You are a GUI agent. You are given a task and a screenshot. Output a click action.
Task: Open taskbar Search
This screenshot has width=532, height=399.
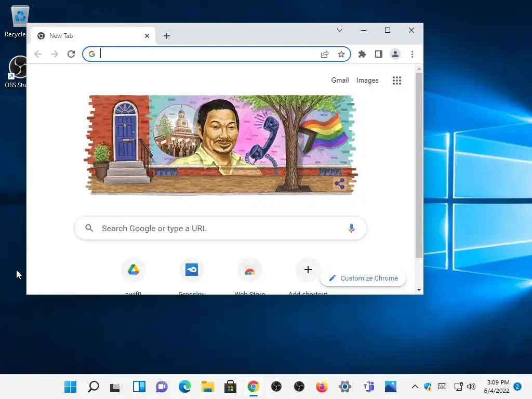tap(94, 387)
